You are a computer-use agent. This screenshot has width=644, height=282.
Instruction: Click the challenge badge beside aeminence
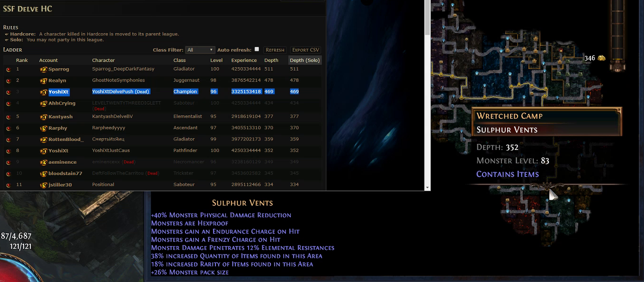coord(44,162)
